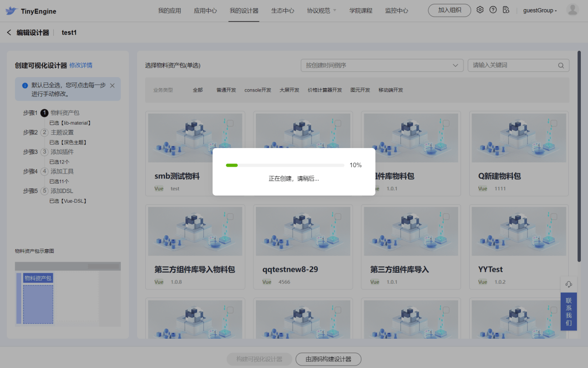Click the creation progress bar

click(x=285, y=165)
